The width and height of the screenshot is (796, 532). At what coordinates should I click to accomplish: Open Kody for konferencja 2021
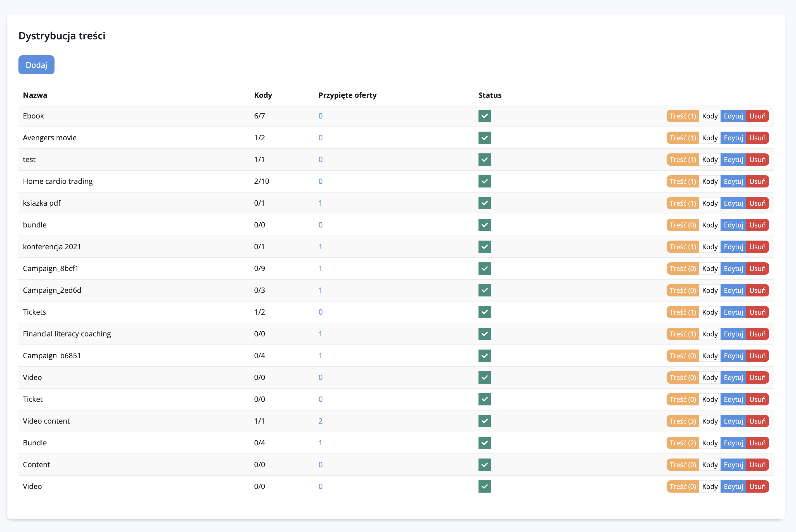click(709, 247)
